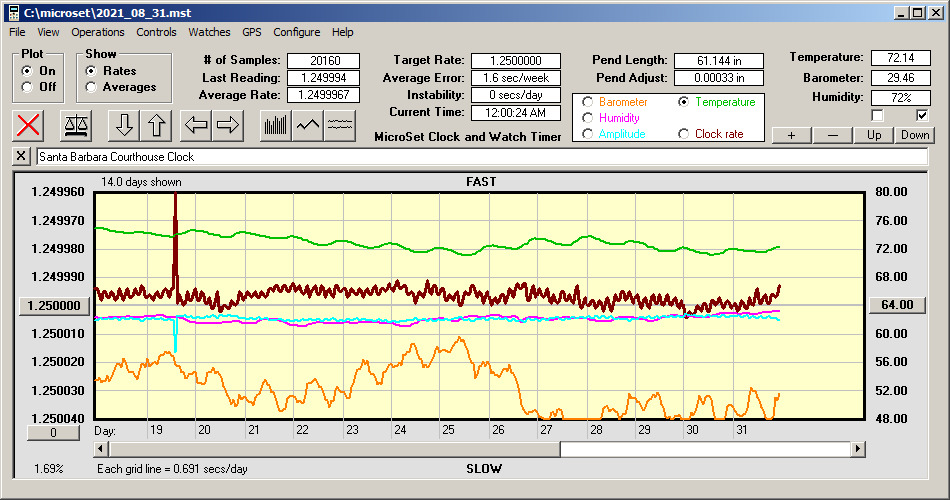Viewport: 950px width, 500px height.
Task: Click the down arrow toolbar button
Action: [124, 125]
